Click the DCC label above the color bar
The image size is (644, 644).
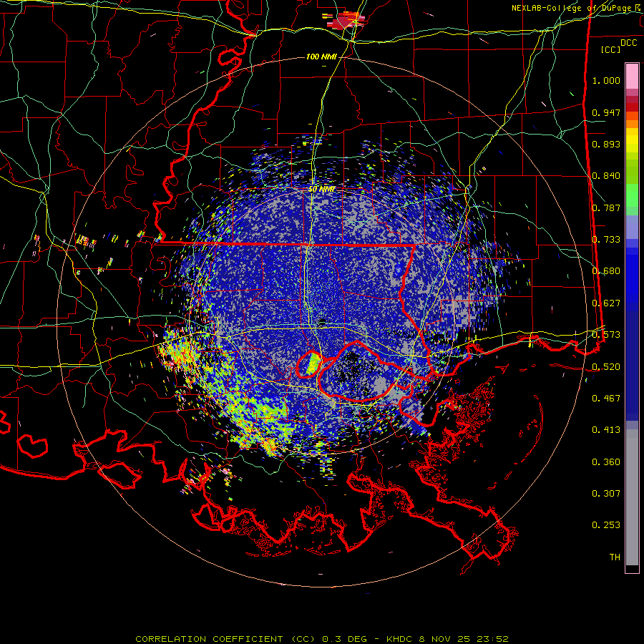tap(628, 43)
